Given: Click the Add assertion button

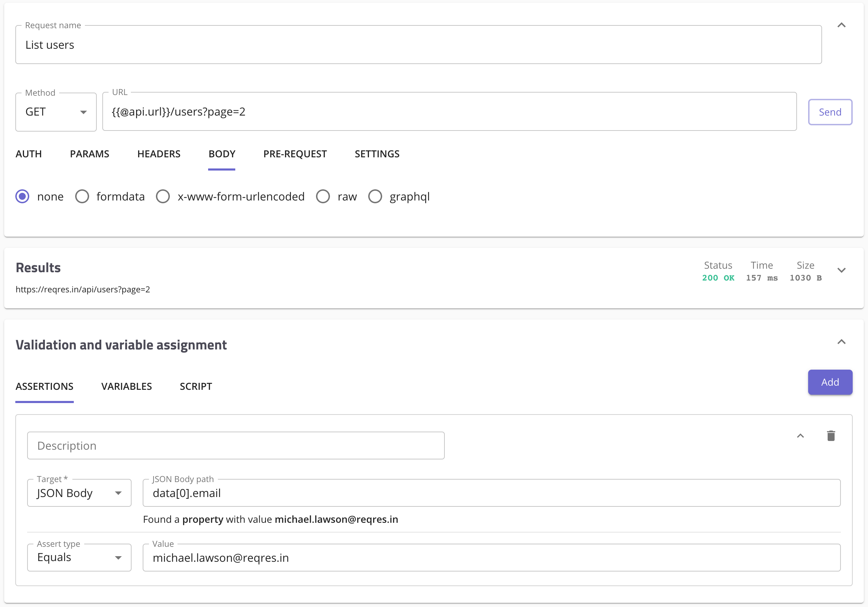Looking at the screenshot, I should click(830, 382).
